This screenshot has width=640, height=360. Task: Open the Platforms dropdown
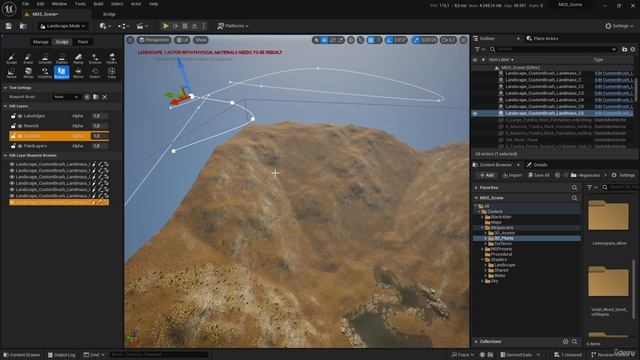click(233, 26)
